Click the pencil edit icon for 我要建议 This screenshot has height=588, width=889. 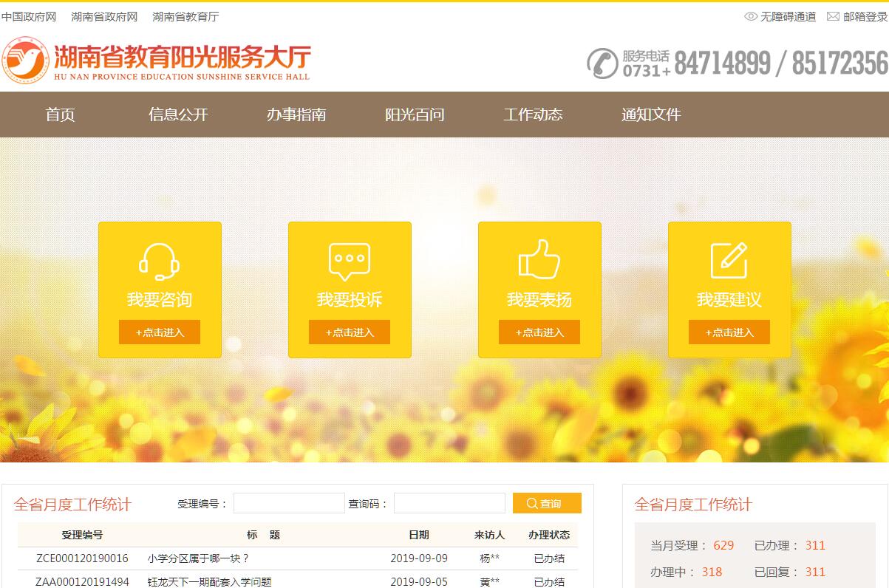729,260
